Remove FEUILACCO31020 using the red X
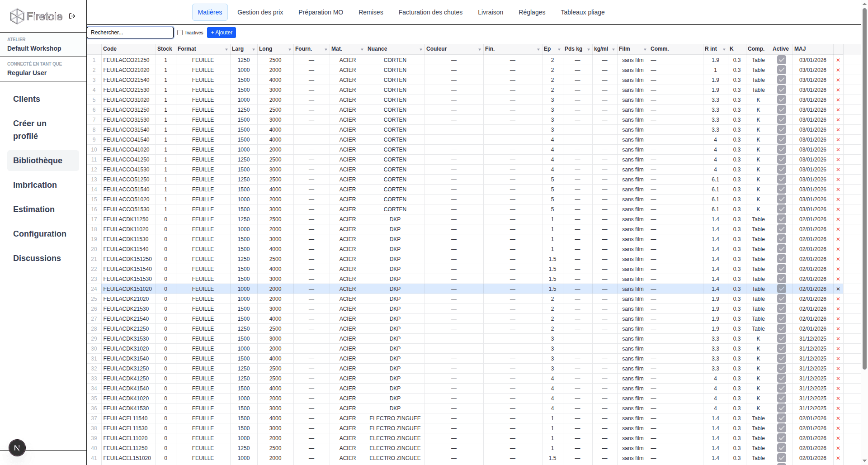The height and width of the screenshot is (465, 868). pyautogui.click(x=838, y=100)
